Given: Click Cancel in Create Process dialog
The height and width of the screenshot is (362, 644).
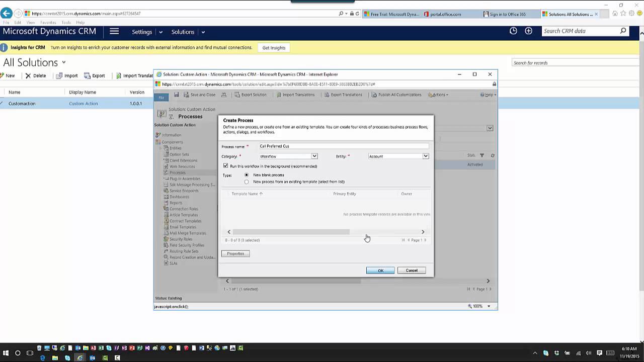Looking at the screenshot, I should click(412, 270).
